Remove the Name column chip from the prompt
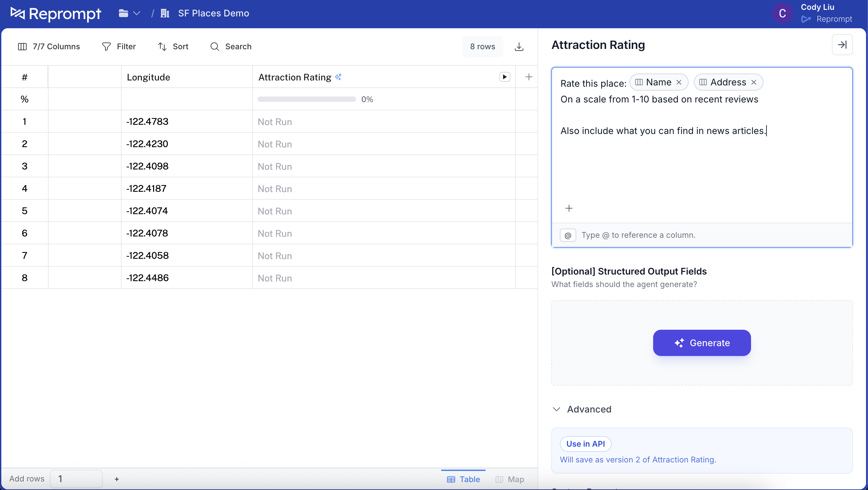The width and height of the screenshot is (868, 490). [679, 82]
